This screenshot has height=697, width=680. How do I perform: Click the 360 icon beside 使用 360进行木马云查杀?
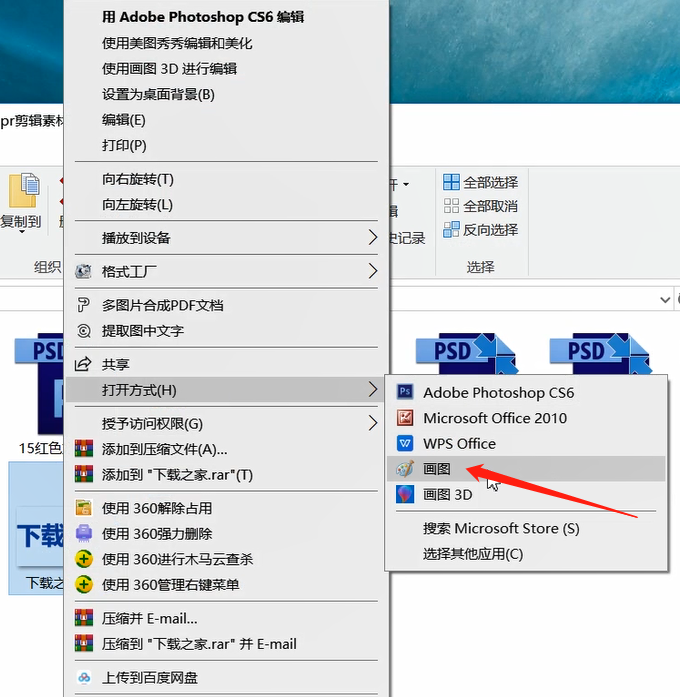click(x=84, y=559)
